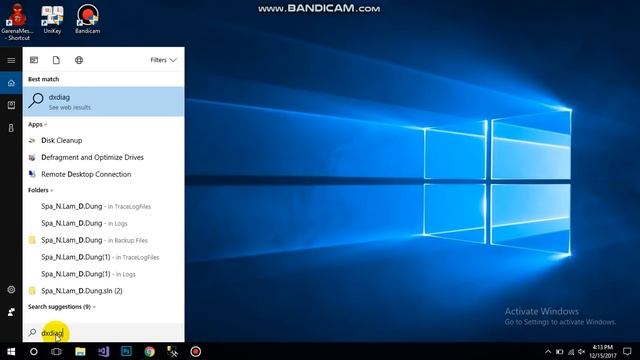
Task: Show hidden tray icons chevron
Action: click(x=548, y=351)
